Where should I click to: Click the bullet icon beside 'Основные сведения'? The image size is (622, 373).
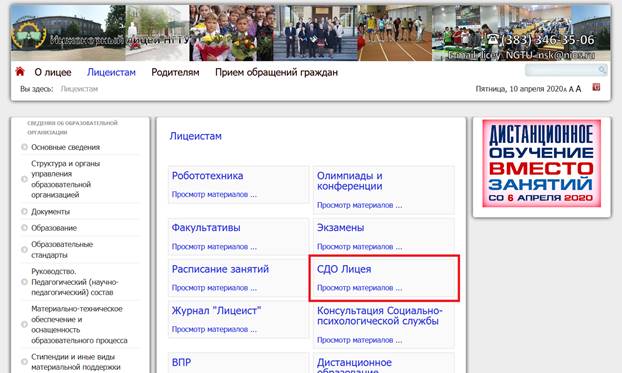pos(24,147)
